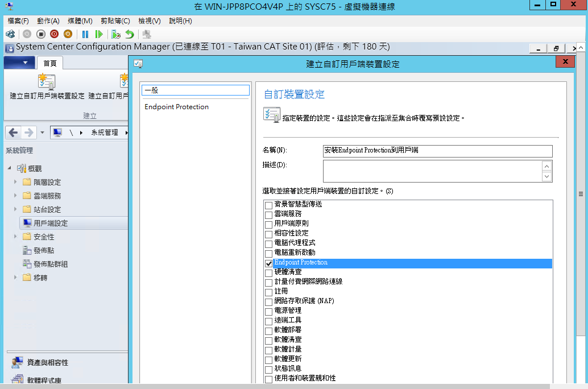The image size is (588, 389).
Task: Click the green Revert arrow icon
Action: tap(130, 35)
